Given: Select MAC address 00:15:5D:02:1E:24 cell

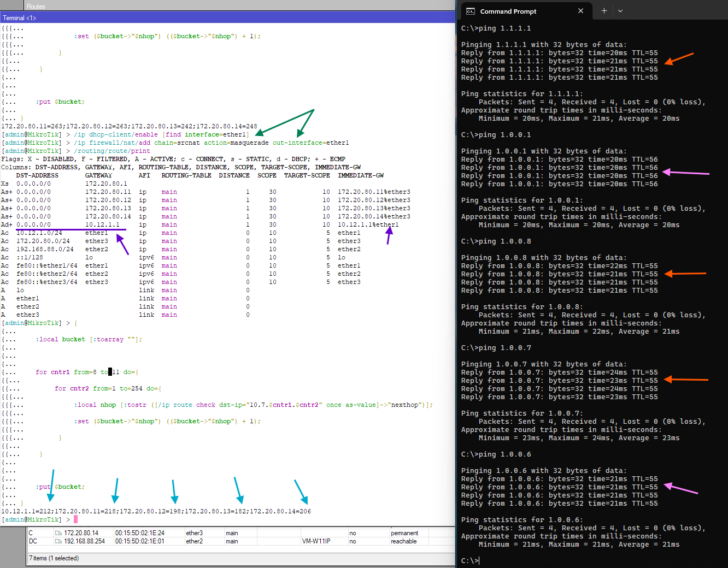Looking at the screenshot, I should (x=139, y=533).
